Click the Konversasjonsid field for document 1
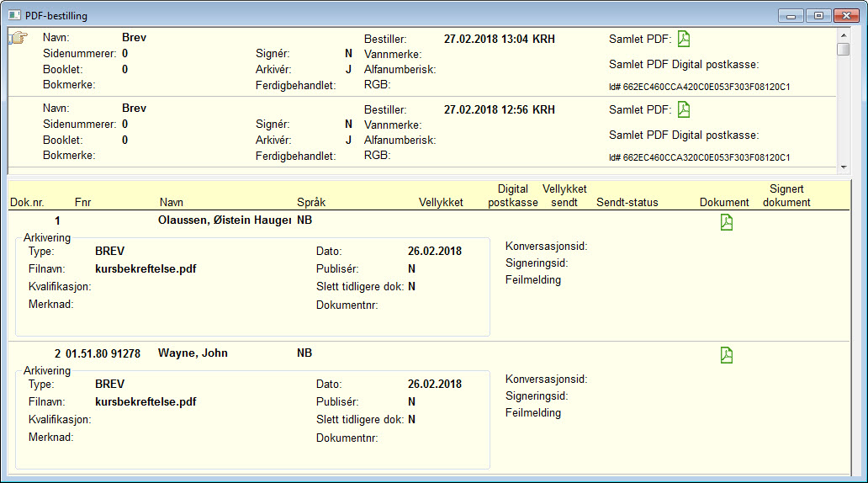This screenshot has height=483, width=868. (547, 246)
